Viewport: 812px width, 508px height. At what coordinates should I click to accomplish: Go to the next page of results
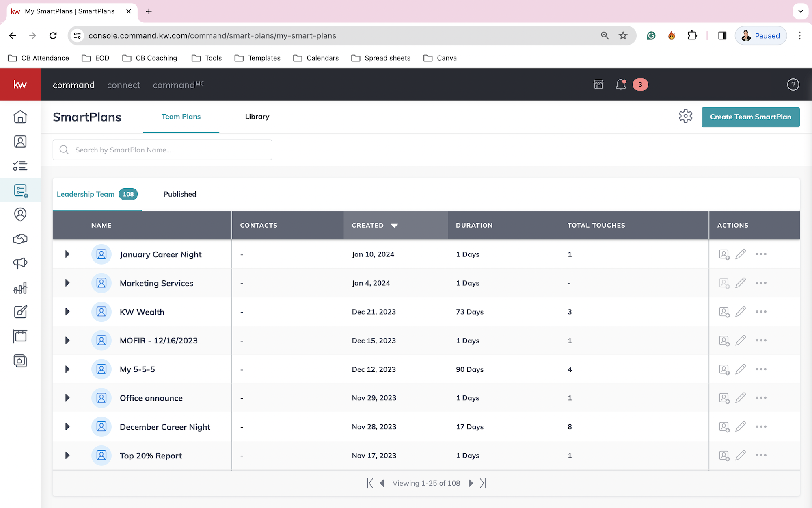click(471, 483)
